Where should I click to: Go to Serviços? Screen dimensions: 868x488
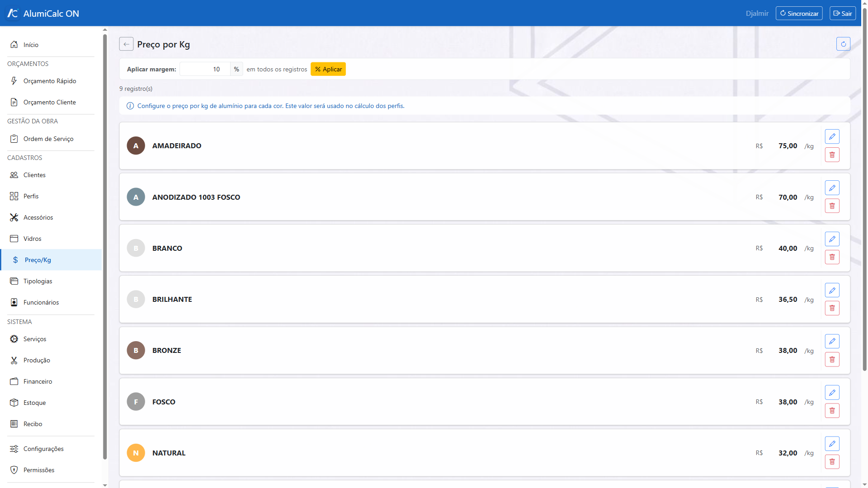[x=51, y=339]
